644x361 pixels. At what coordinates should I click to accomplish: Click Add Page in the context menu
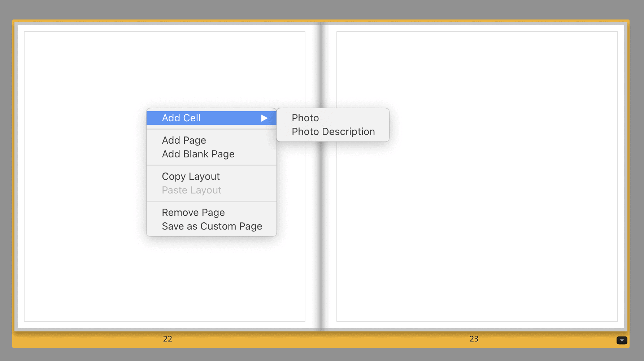click(184, 140)
